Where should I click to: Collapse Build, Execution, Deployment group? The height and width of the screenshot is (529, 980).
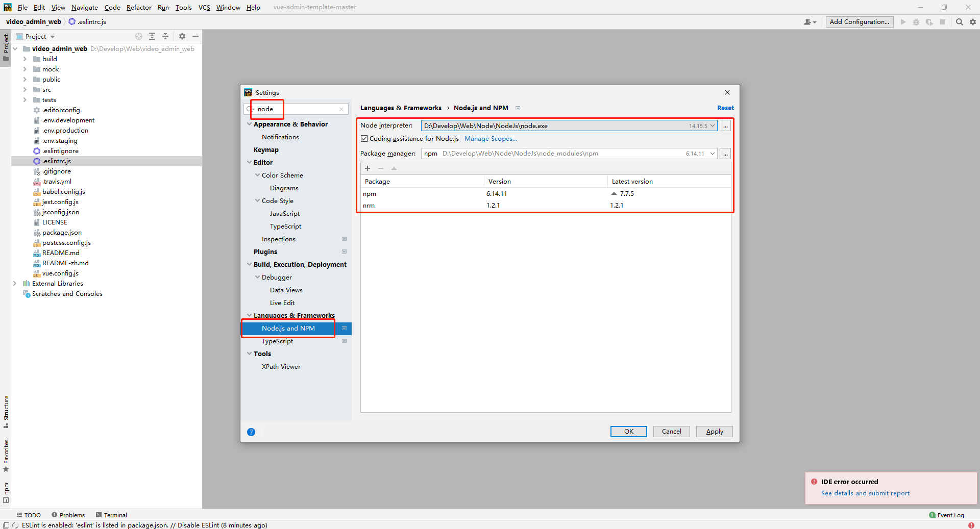[249, 264]
